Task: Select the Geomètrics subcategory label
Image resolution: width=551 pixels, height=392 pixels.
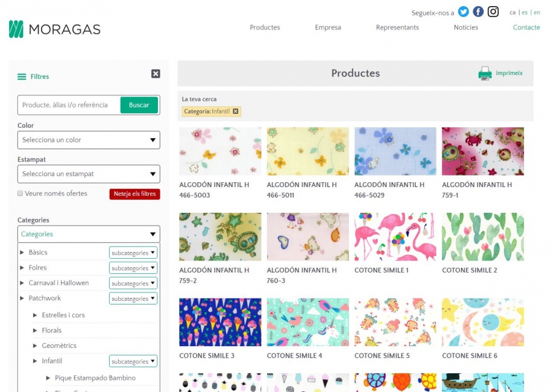Action: tap(59, 346)
